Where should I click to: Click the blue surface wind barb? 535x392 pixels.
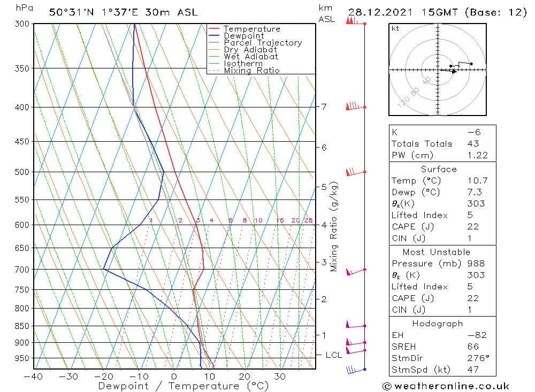click(356, 370)
